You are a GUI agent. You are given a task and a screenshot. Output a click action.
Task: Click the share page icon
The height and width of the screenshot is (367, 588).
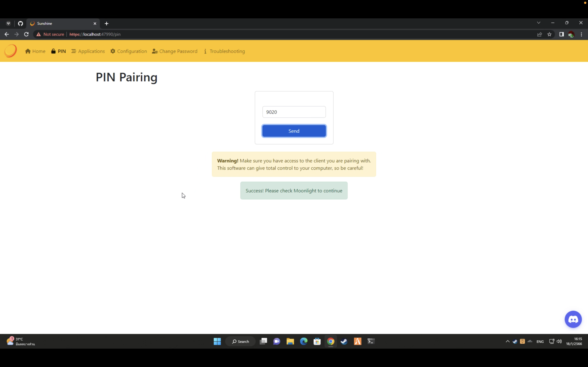click(539, 34)
